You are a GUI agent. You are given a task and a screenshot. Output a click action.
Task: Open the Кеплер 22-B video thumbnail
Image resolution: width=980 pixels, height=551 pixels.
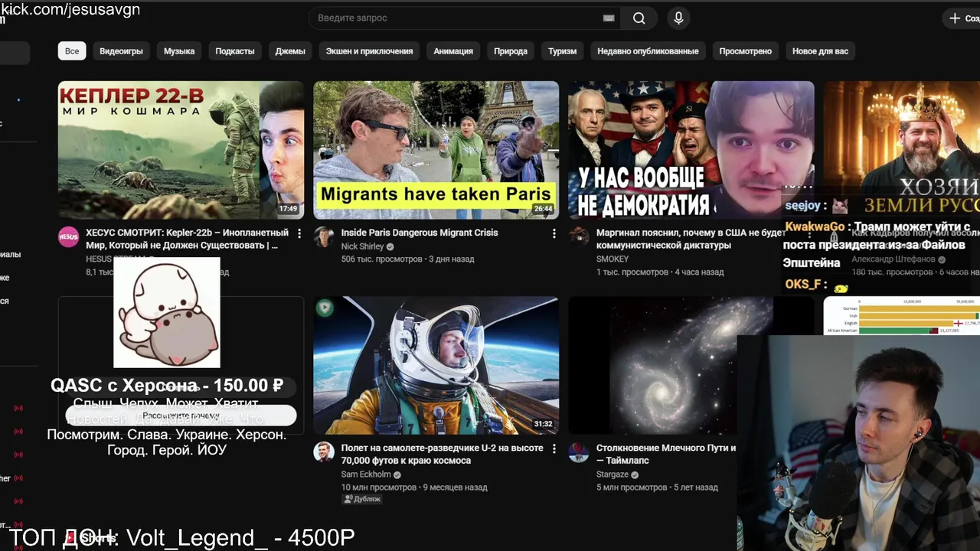coord(181,150)
